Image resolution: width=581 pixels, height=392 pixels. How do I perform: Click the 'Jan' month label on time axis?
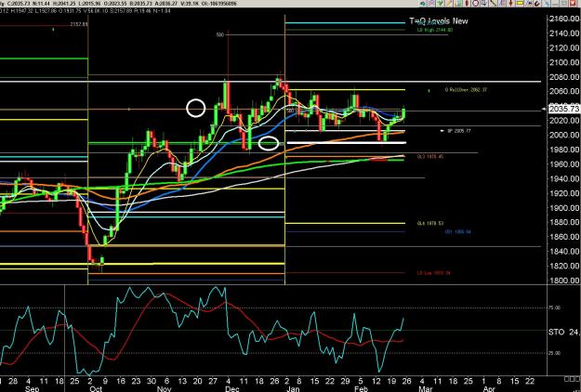[293, 389]
